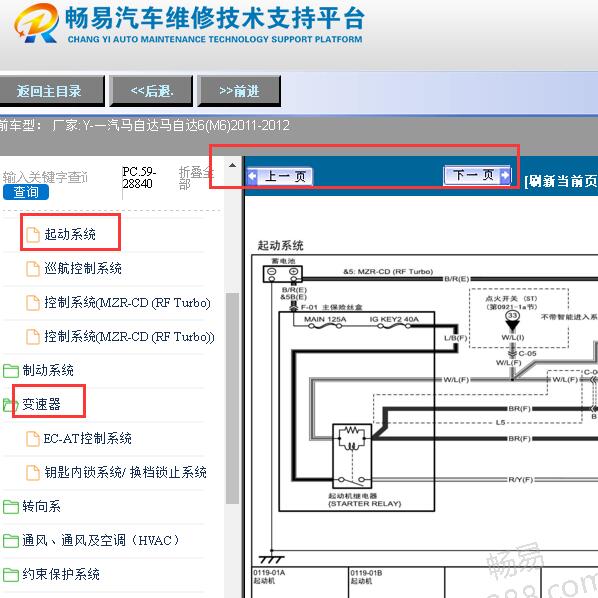Collapse the 变速器 folder

[41, 404]
